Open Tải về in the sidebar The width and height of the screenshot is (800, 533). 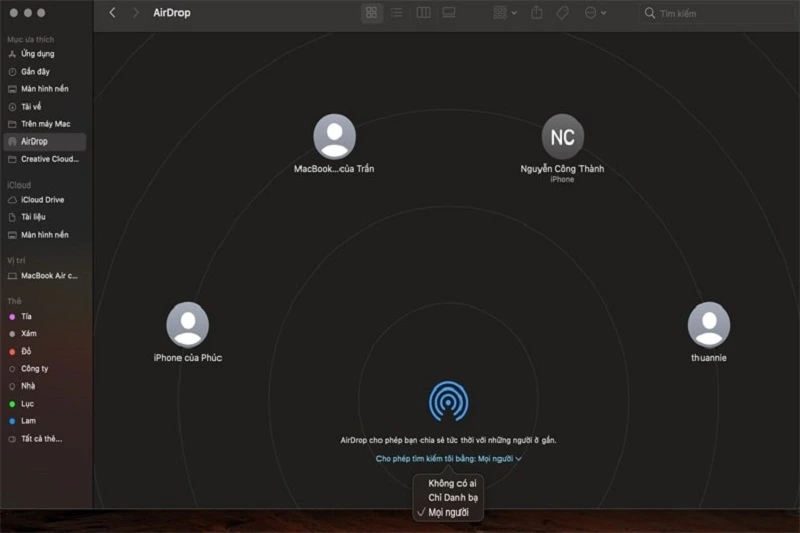[44, 107]
